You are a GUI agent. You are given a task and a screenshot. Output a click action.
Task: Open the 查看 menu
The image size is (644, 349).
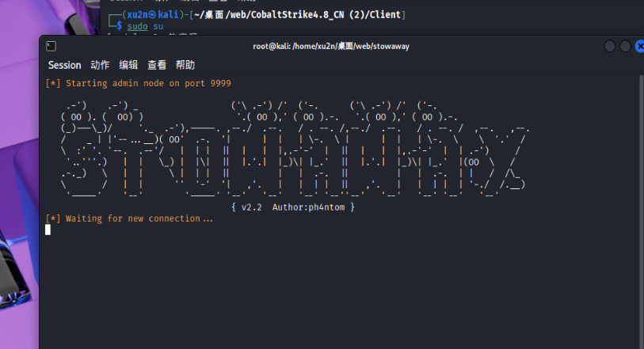click(157, 65)
